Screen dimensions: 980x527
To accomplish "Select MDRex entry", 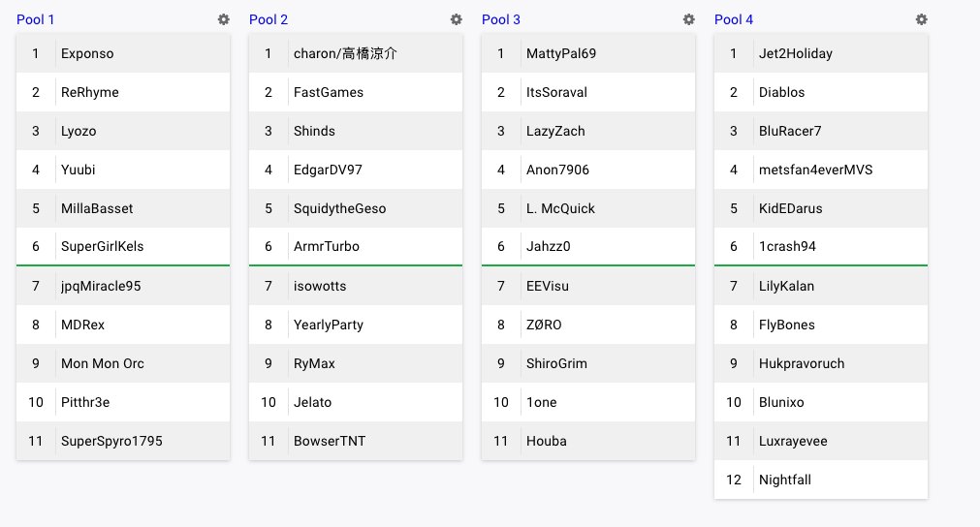I will tap(123, 325).
